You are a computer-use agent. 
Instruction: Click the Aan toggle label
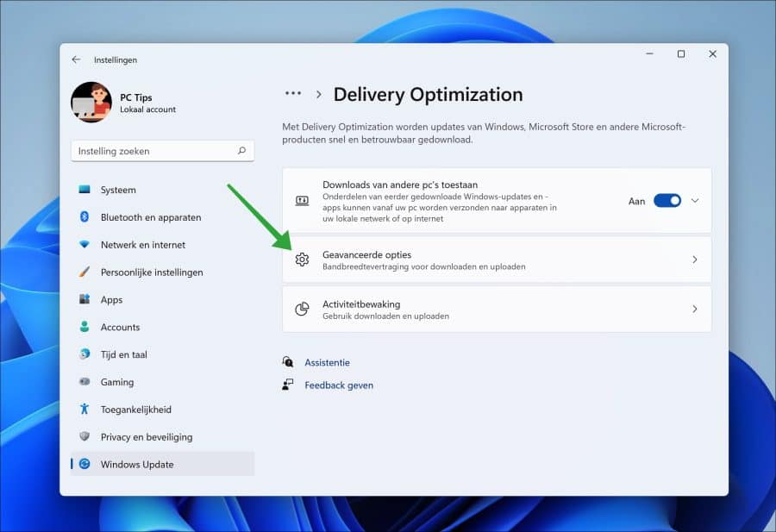point(636,201)
